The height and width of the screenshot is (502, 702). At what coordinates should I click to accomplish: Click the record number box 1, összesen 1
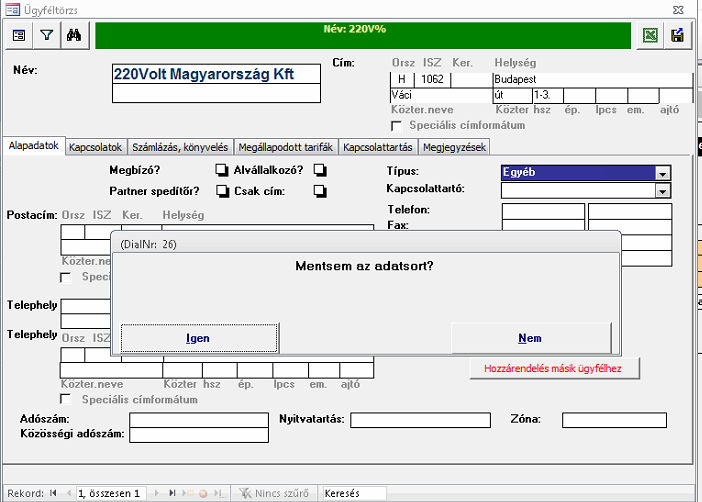(x=112, y=493)
